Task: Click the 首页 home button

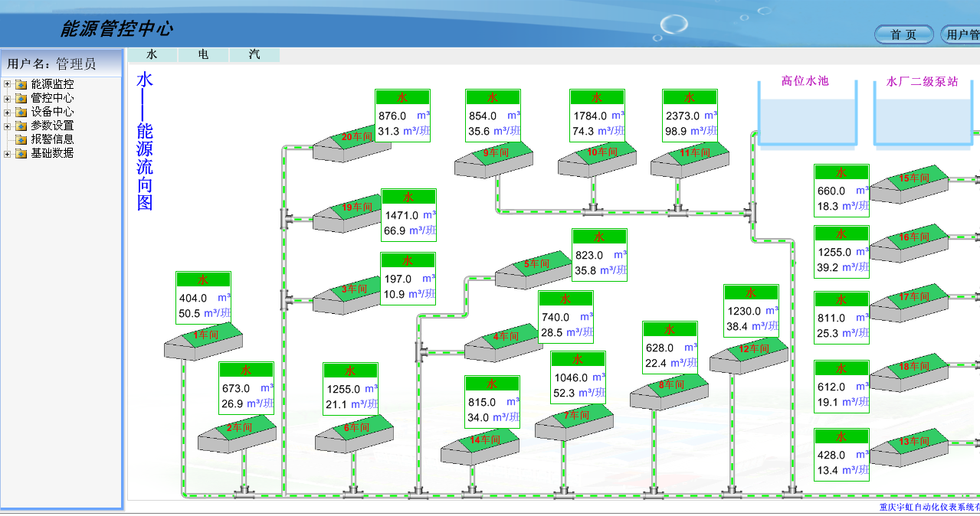Action: pyautogui.click(x=903, y=34)
